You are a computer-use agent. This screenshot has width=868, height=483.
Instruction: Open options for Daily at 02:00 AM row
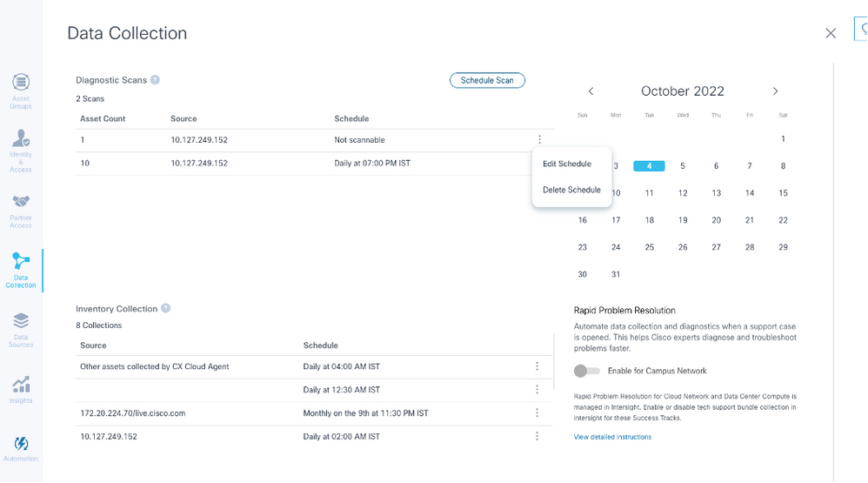coord(537,436)
